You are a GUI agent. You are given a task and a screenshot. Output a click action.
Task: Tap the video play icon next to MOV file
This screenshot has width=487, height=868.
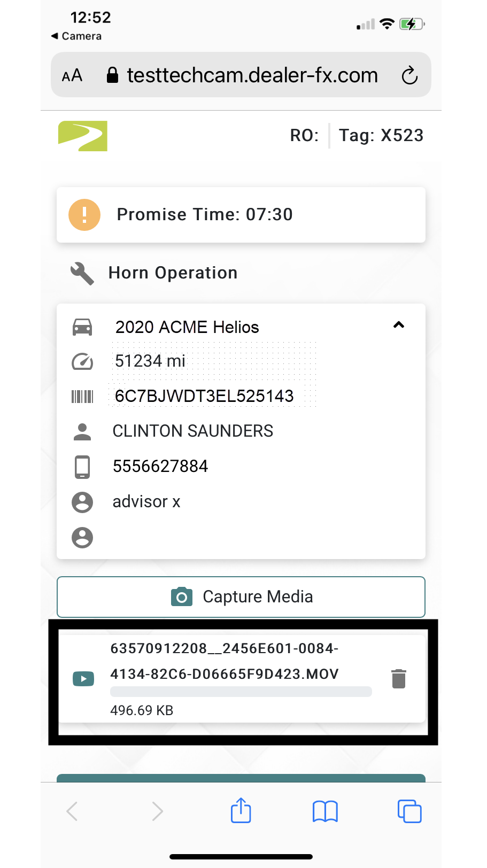coord(83,679)
